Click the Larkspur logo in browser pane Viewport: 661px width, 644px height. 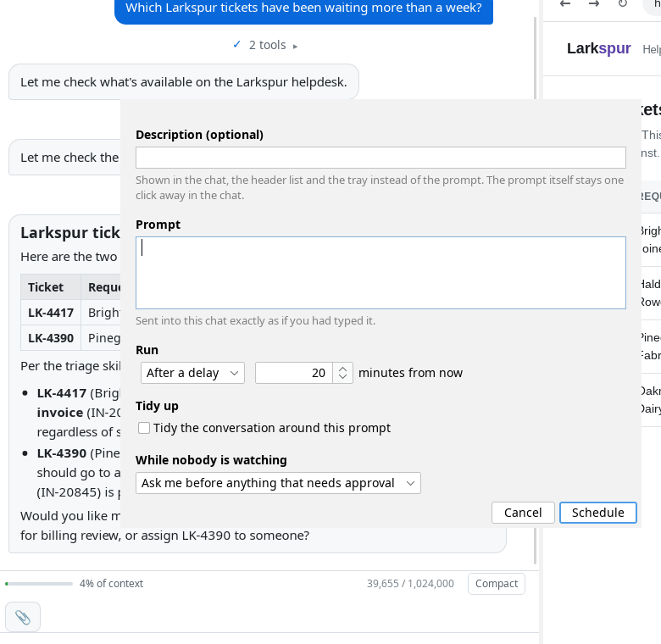(598, 48)
